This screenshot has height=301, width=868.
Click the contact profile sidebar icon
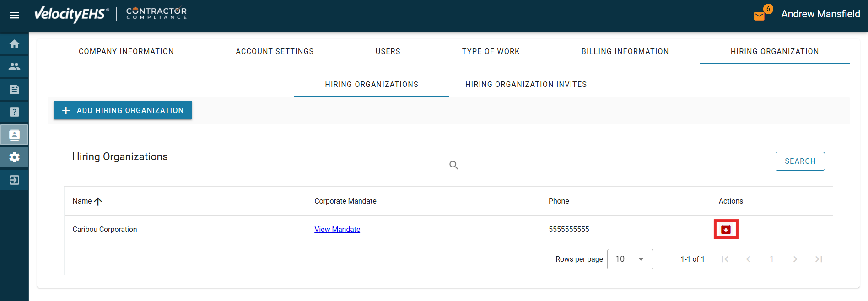pyautogui.click(x=14, y=135)
